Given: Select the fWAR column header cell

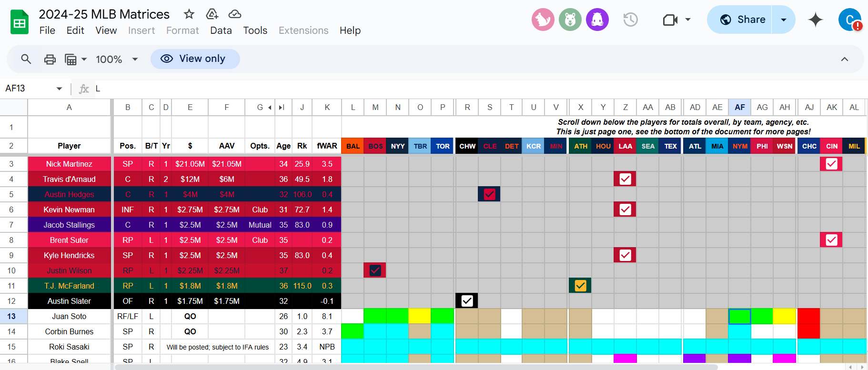Looking at the screenshot, I should click(x=327, y=146).
